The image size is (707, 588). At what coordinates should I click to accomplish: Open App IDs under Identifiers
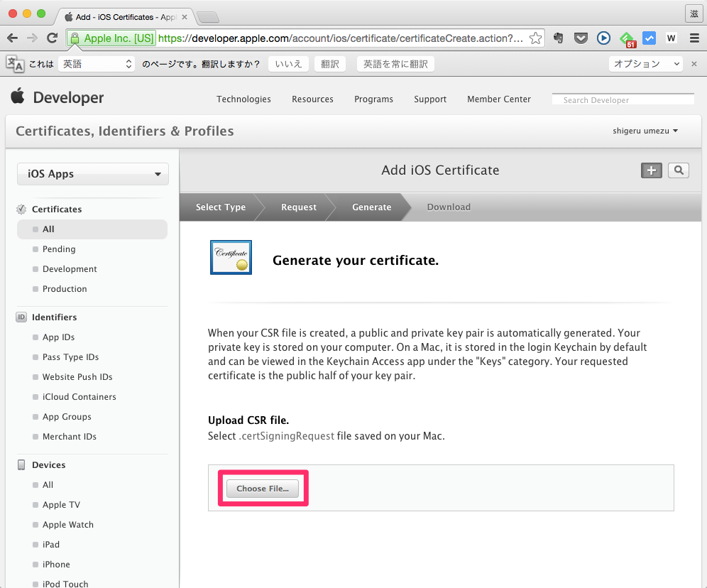[x=59, y=337]
